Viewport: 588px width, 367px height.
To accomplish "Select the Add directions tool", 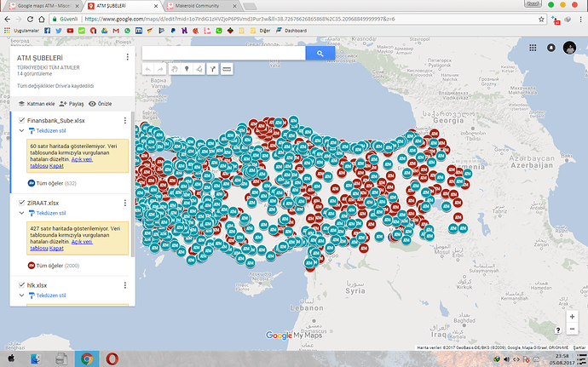I will tap(213, 69).
